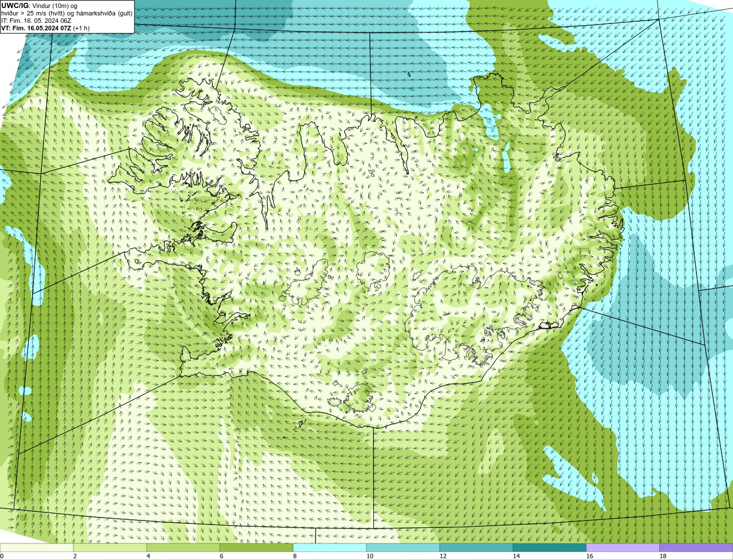The width and height of the screenshot is (733, 560).
Task: Click the 4–6 m/s medium green legend swatch
Action: click(x=183, y=548)
